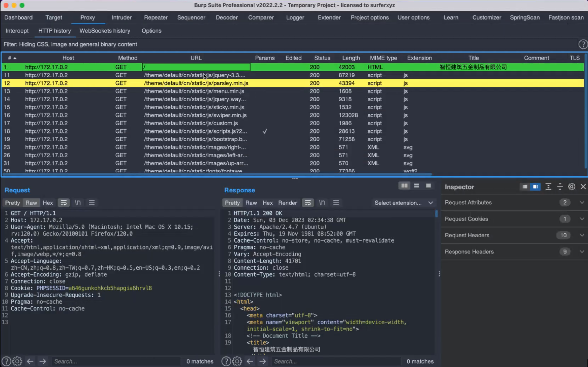The width and height of the screenshot is (588, 367).
Task: Toggle non-printable chars \n in Response editor
Action: (322, 203)
